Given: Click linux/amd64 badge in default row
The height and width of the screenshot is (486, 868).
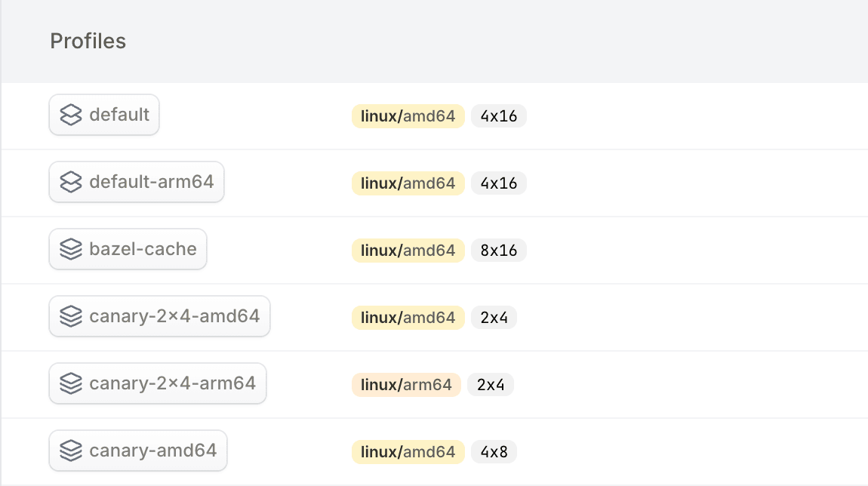Looking at the screenshot, I should click(x=408, y=116).
